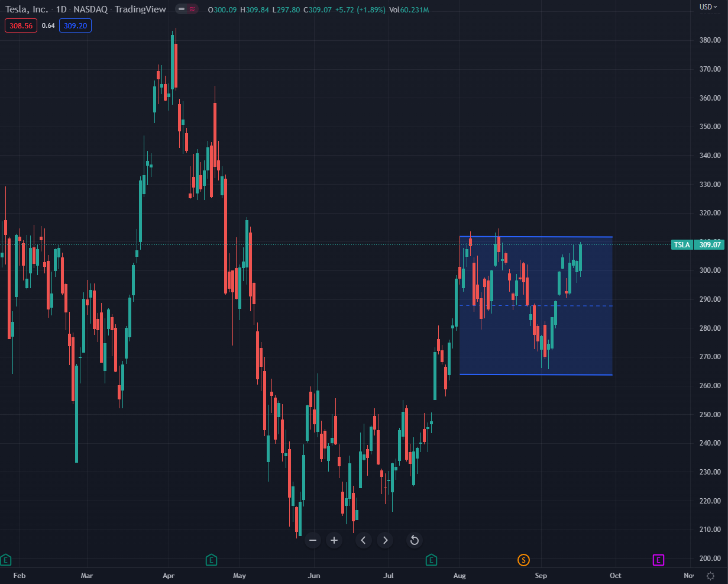The image size is (728, 584).
Task: Click the May label on time axis
Action: click(240, 575)
